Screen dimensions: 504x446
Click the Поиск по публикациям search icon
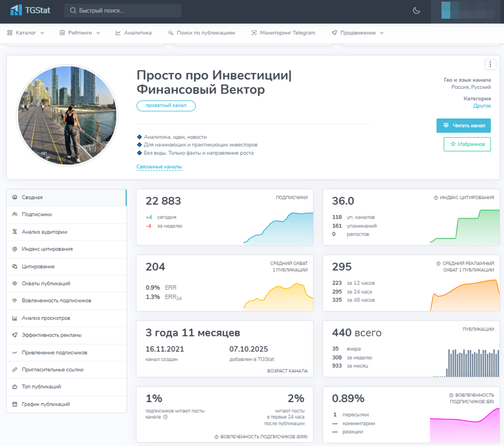(171, 33)
